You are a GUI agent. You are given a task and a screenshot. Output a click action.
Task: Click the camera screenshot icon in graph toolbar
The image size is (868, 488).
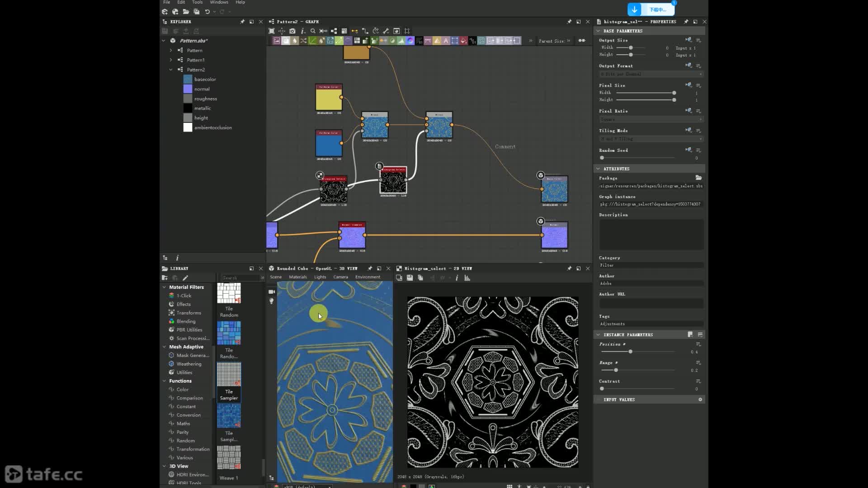(292, 31)
